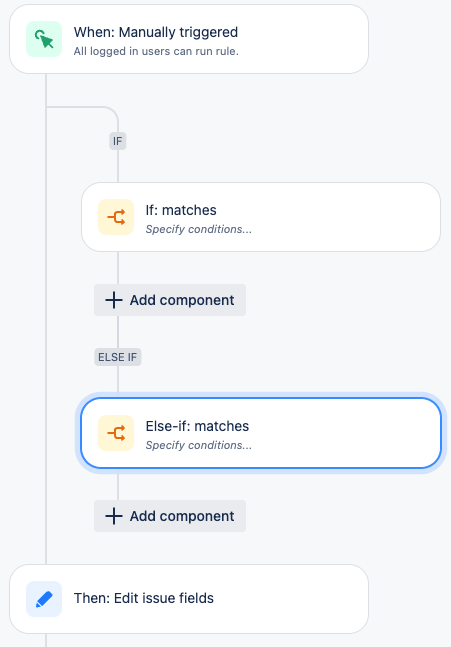Click the orange branch icon in If block
The image size is (451, 647).
coord(116,217)
